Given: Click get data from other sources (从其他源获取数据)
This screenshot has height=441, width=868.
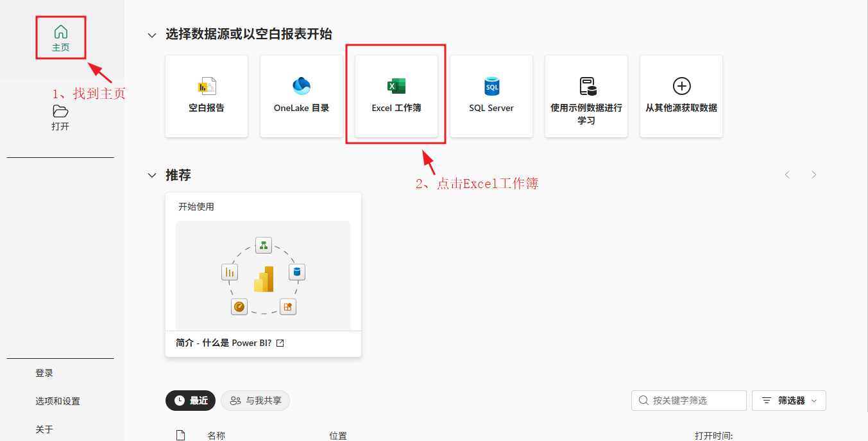Looking at the screenshot, I should click(x=681, y=96).
